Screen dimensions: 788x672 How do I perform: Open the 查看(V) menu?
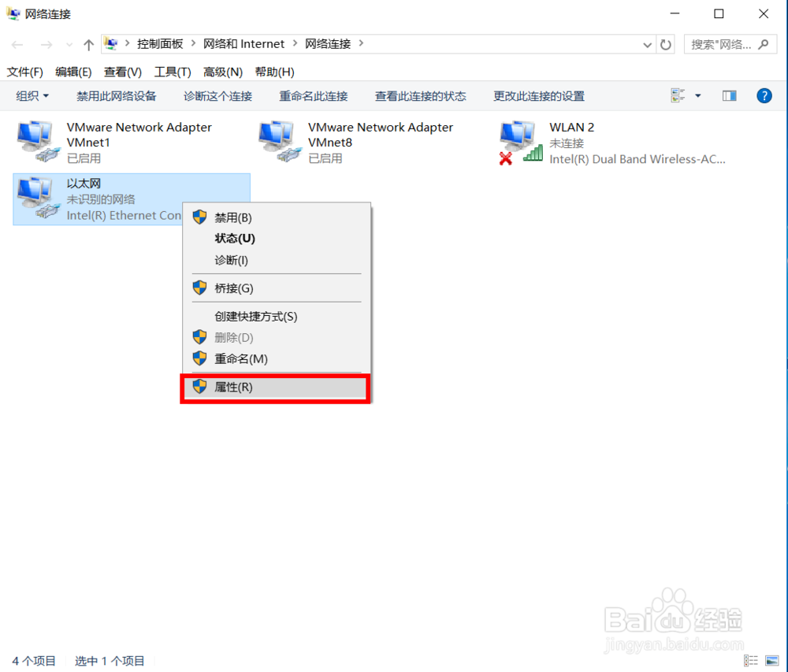122,72
